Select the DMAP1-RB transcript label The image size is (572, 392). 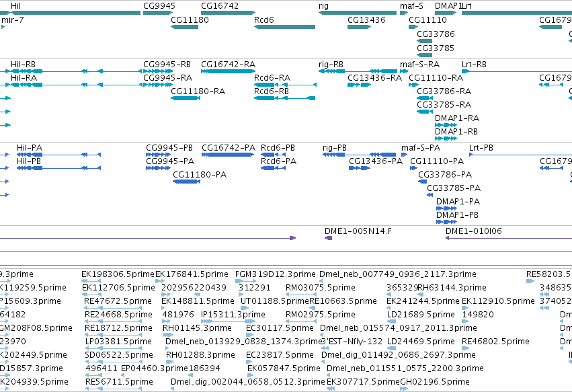pos(456,132)
